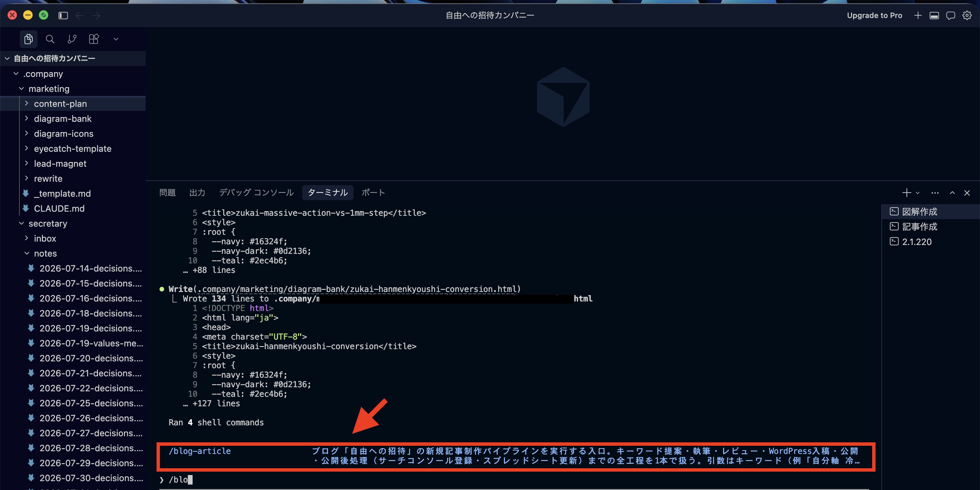Click the plus icon in title bar
The image size is (980, 490).
[x=918, y=15]
